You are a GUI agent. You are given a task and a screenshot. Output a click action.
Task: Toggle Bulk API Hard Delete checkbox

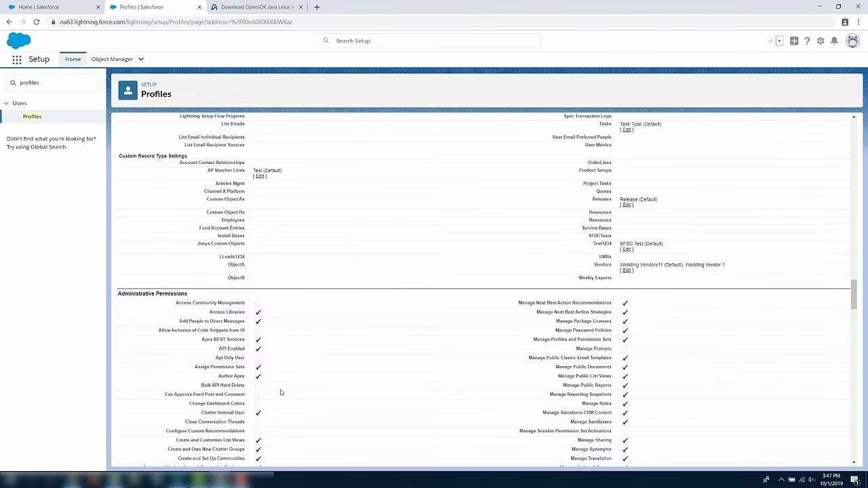point(258,386)
